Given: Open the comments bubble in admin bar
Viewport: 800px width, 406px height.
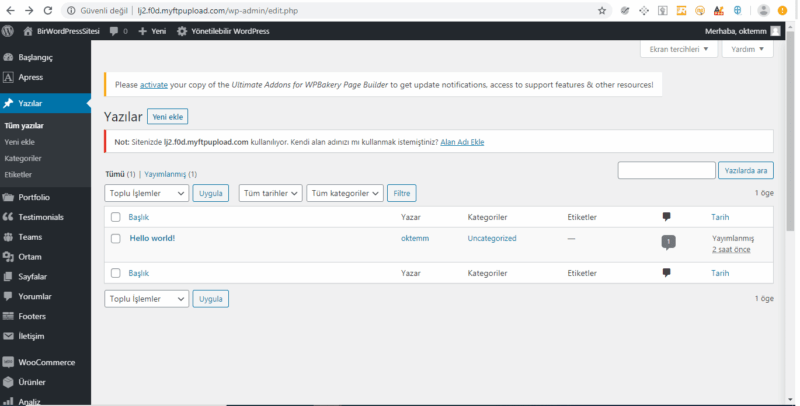Looking at the screenshot, I should coord(117,31).
